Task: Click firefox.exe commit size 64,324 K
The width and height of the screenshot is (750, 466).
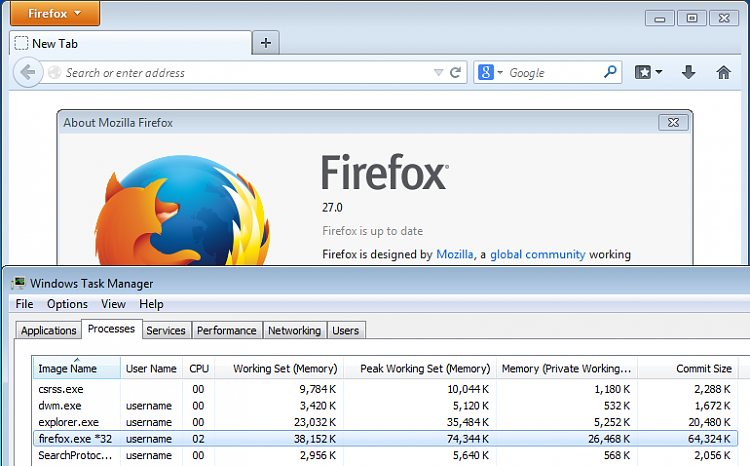Action: pos(709,439)
